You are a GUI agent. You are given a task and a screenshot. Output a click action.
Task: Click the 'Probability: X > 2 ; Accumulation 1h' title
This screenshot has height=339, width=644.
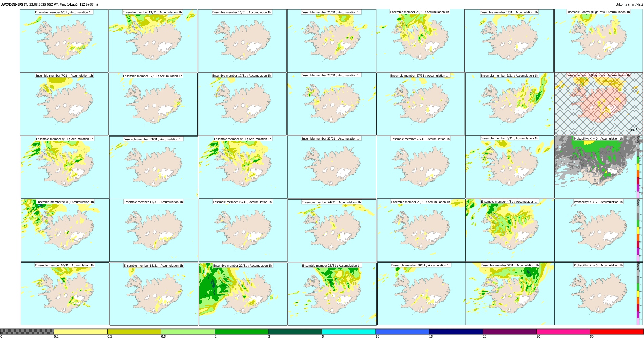click(598, 202)
